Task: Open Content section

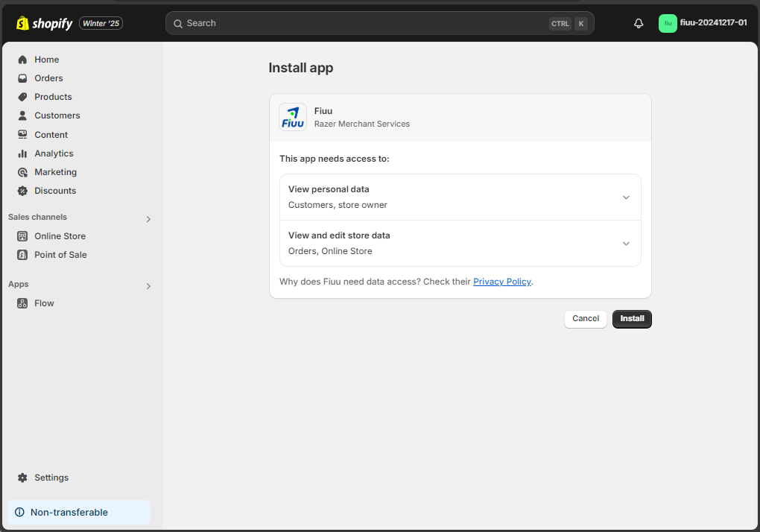Action: 51,135
